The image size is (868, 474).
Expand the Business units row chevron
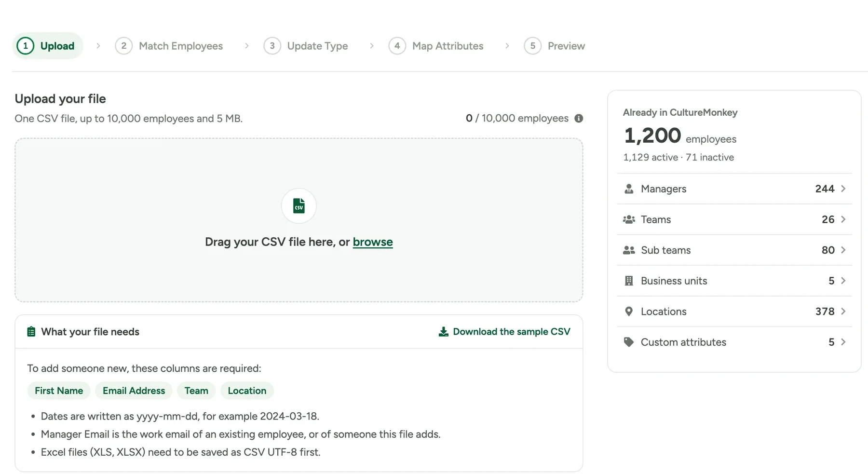pyautogui.click(x=843, y=281)
